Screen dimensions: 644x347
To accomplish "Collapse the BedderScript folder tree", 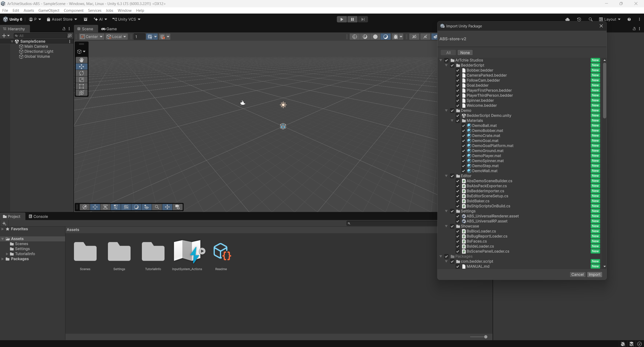I will click(447, 65).
